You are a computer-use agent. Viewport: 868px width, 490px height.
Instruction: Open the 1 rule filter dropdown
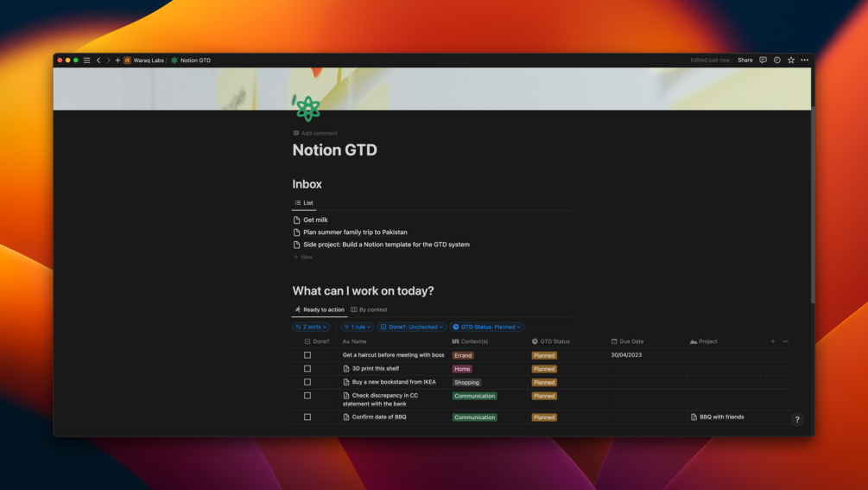(x=358, y=328)
